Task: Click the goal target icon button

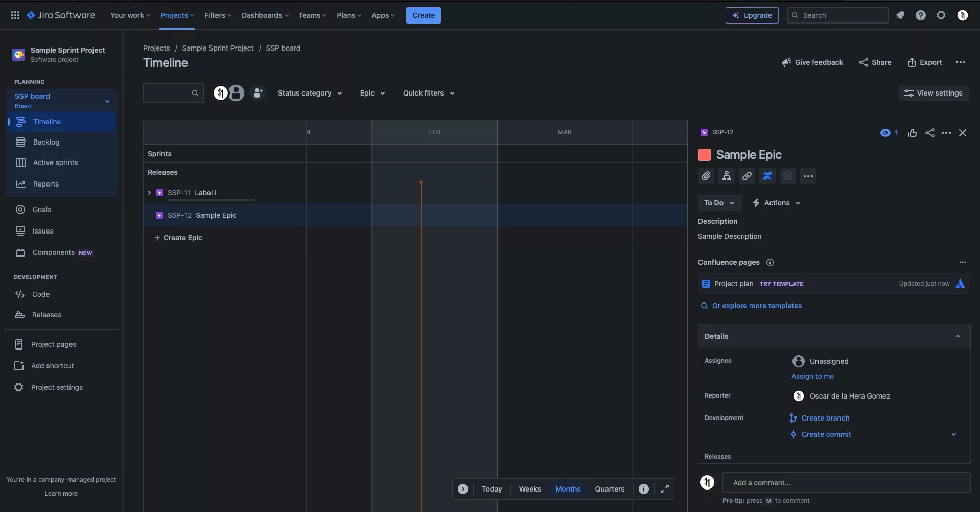Action: tap(788, 176)
